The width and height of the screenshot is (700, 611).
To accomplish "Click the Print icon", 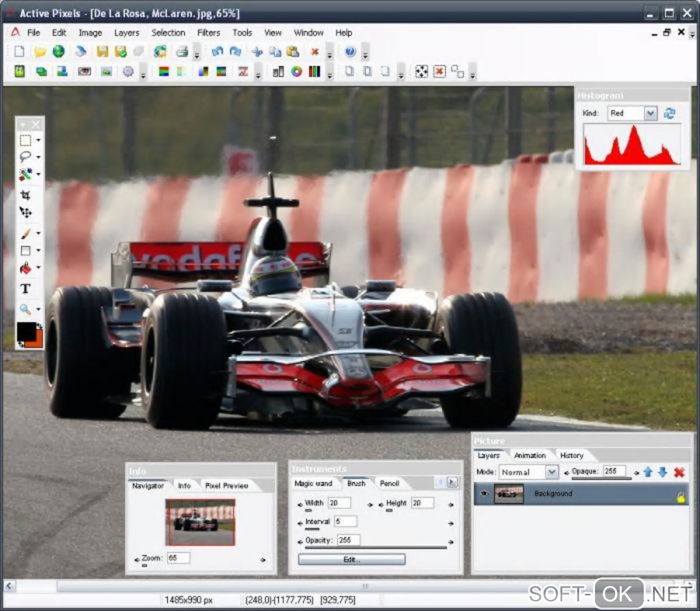I will (x=182, y=51).
